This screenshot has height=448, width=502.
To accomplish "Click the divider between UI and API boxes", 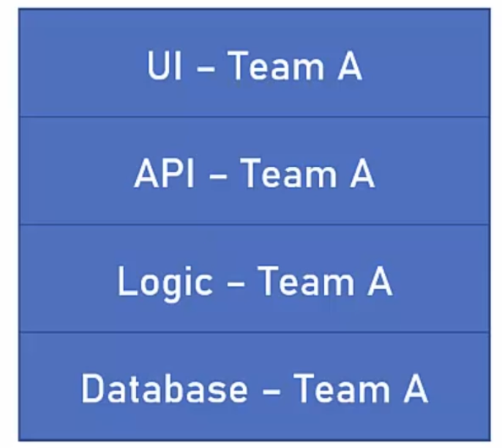I will coord(254,117).
